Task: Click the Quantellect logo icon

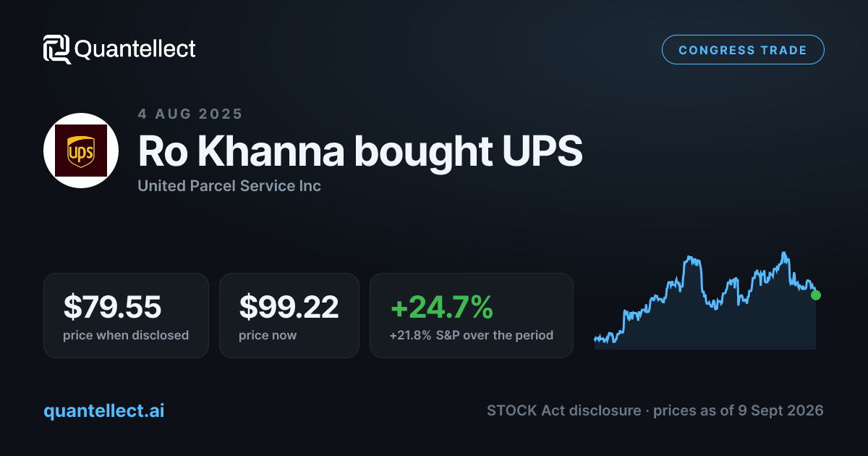Action: click(56, 49)
